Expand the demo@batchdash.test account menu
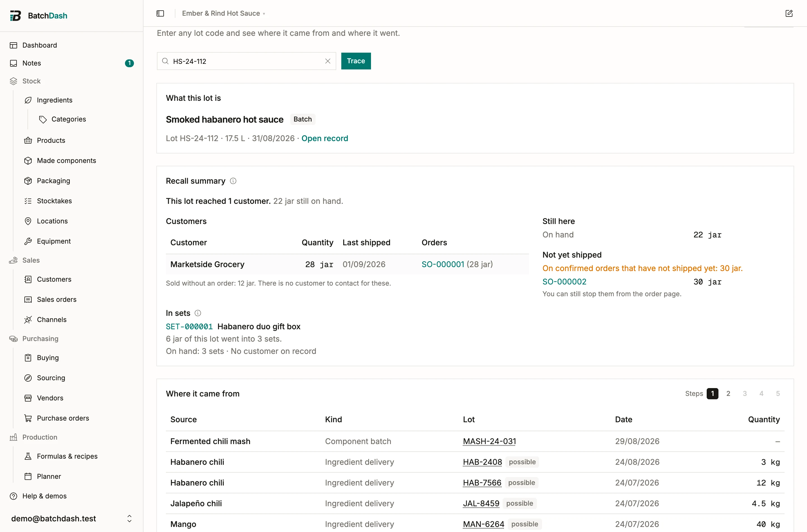This screenshot has height=532, width=807. [72, 519]
